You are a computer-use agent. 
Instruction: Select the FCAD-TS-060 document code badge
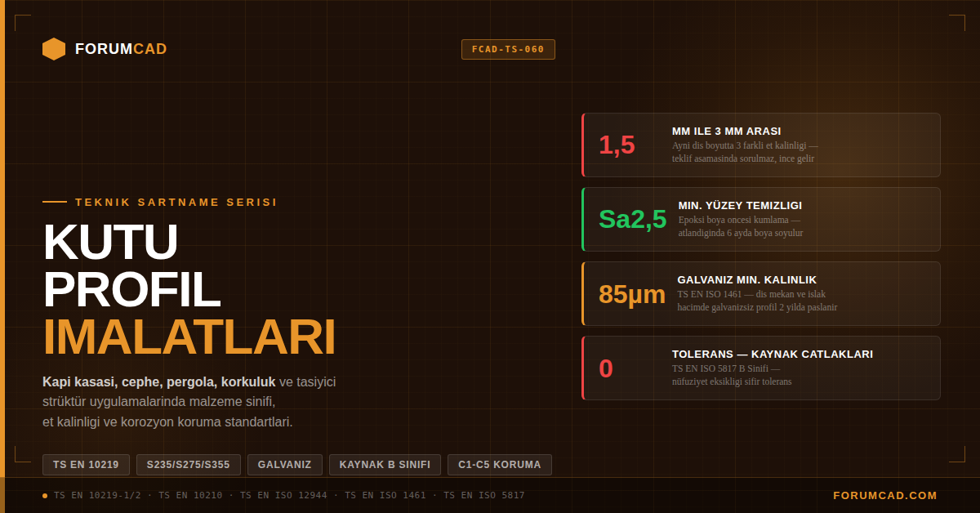[508, 49]
